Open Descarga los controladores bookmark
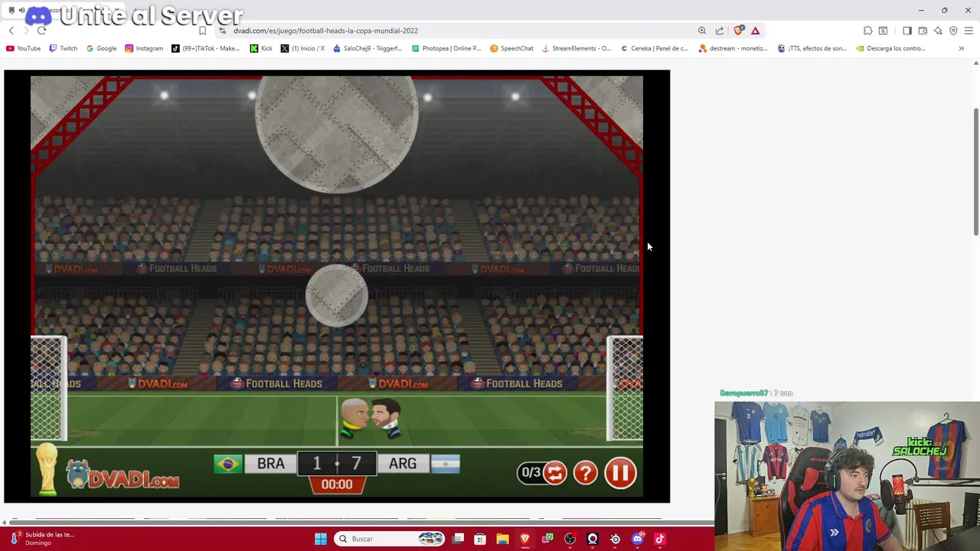 pos(890,48)
